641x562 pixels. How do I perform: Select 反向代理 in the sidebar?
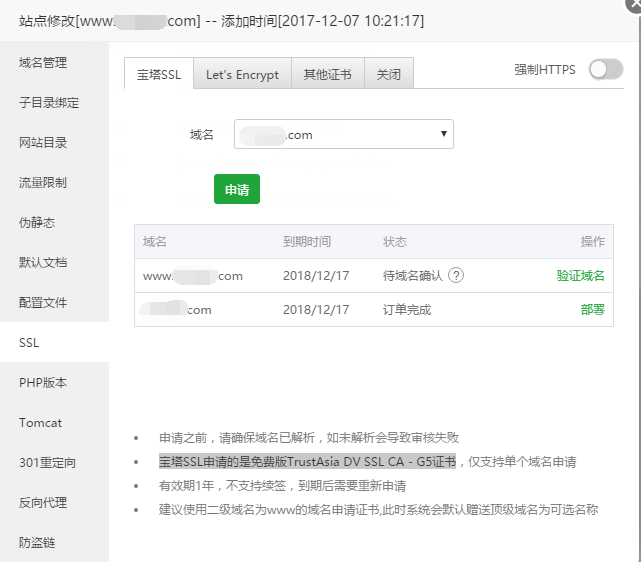pos(54,503)
